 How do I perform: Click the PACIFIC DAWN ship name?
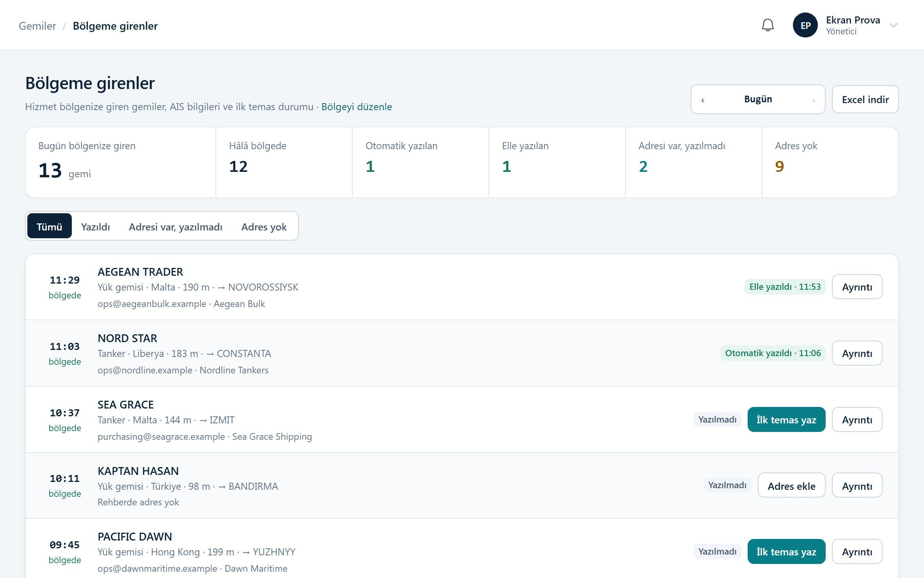[135, 537]
